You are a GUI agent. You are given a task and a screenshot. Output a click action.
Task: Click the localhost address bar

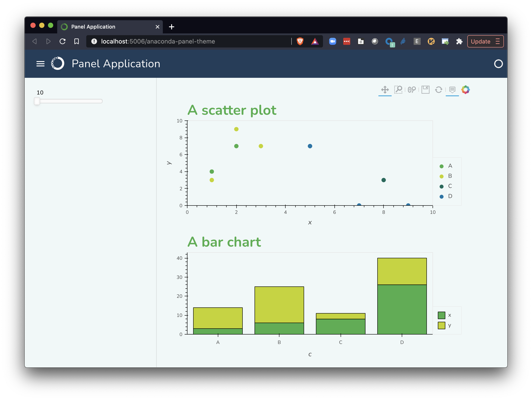point(158,41)
